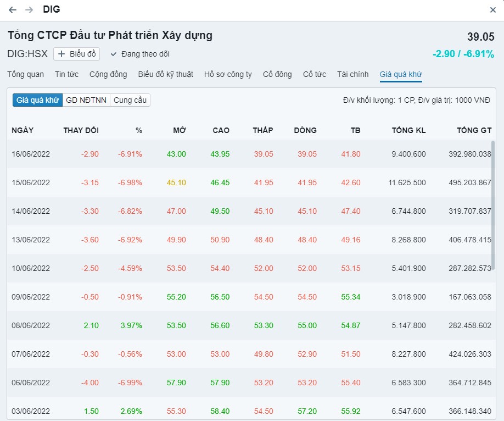Screen dimensions: 504x421
Task: Select the Giá quá khứ segmented button
Action: pos(37,100)
